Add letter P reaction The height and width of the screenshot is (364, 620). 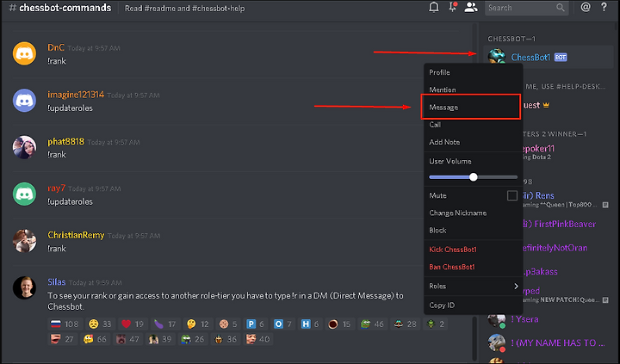click(256, 324)
